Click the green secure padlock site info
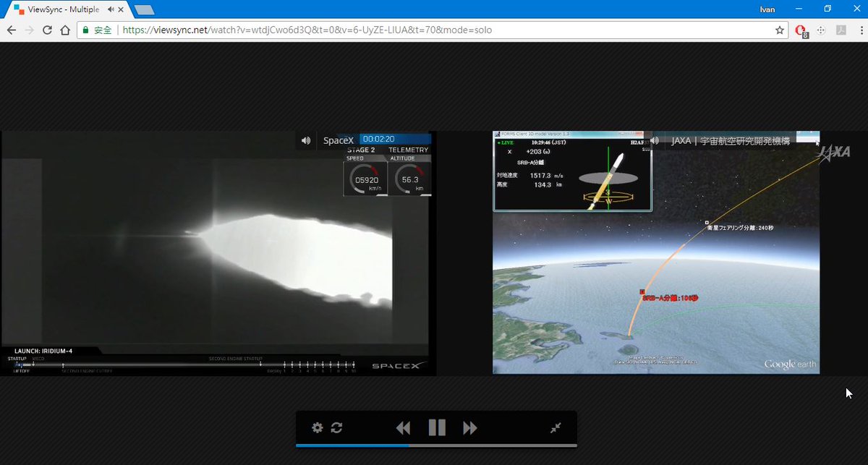Image resolution: width=868 pixels, height=465 pixels. click(86, 30)
